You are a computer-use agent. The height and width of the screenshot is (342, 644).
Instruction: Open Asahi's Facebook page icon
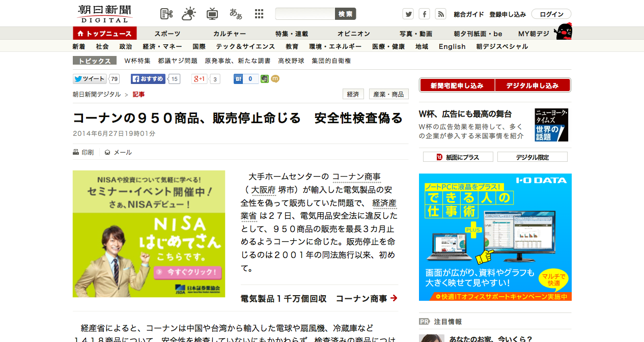pos(425,14)
